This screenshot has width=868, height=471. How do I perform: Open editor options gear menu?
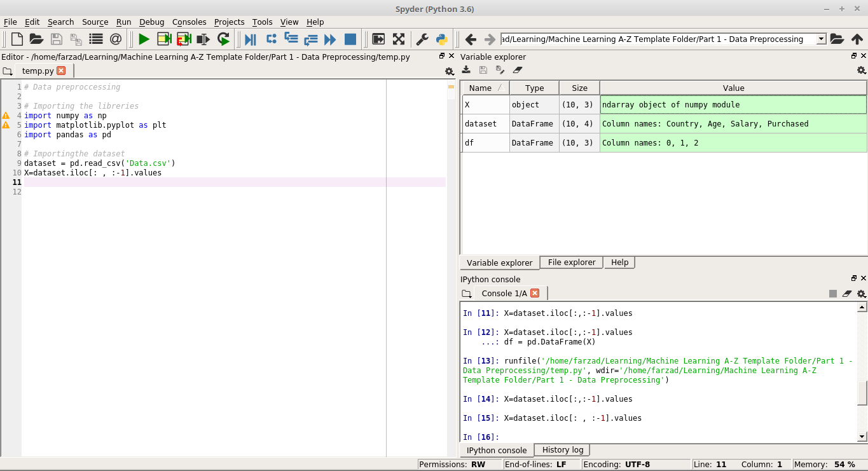[x=449, y=71]
